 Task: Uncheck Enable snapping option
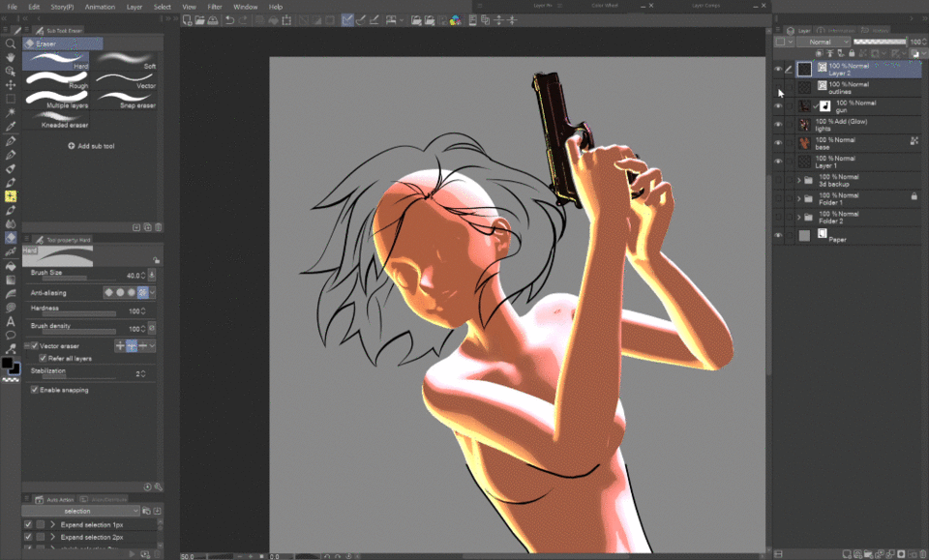(34, 390)
